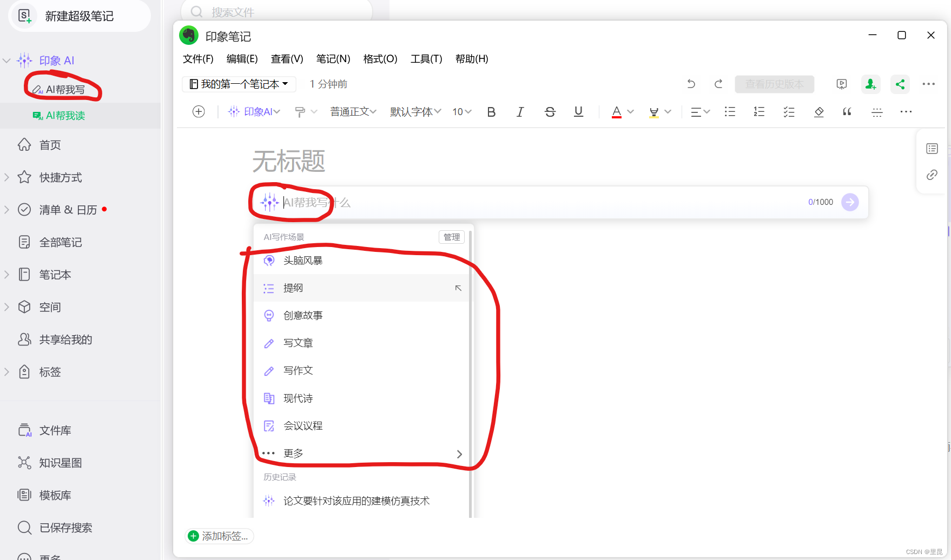Viewport: 951px width, 560px height.
Task: Click 添加标签... to add a tag
Action: click(x=219, y=536)
